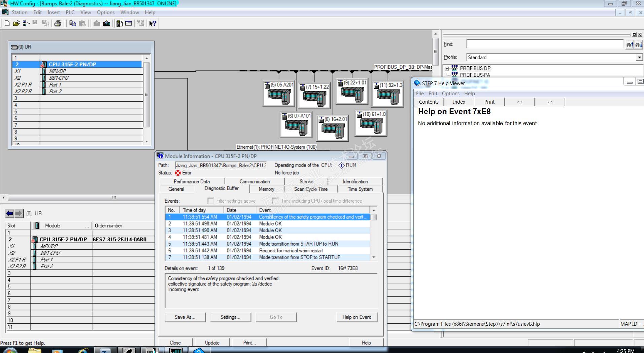Click the up arrow of the Events list scrollbar
The height and width of the screenshot is (353, 644).
click(374, 210)
